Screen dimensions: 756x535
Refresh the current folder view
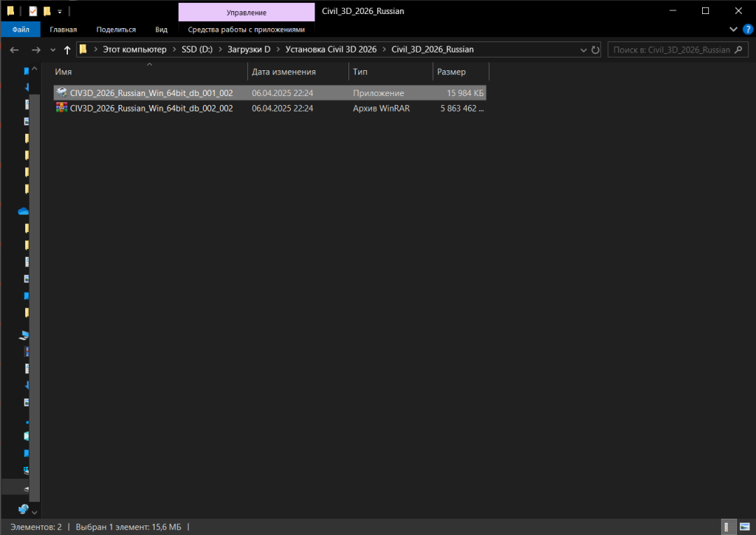(x=595, y=50)
